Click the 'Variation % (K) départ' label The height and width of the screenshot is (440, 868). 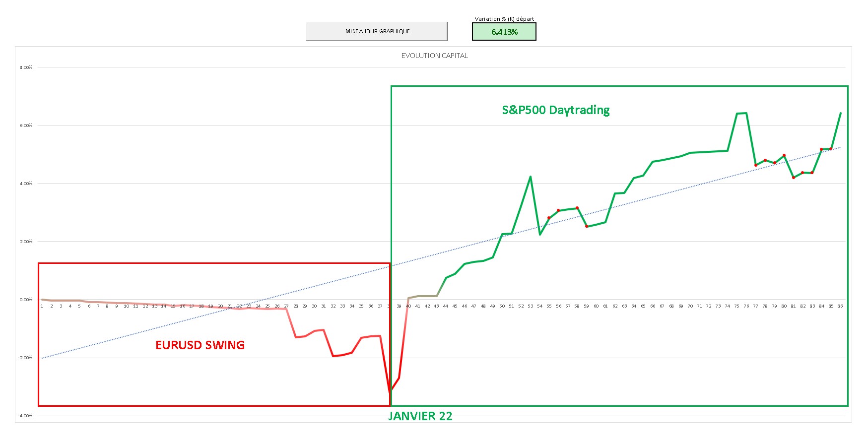click(504, 19)
